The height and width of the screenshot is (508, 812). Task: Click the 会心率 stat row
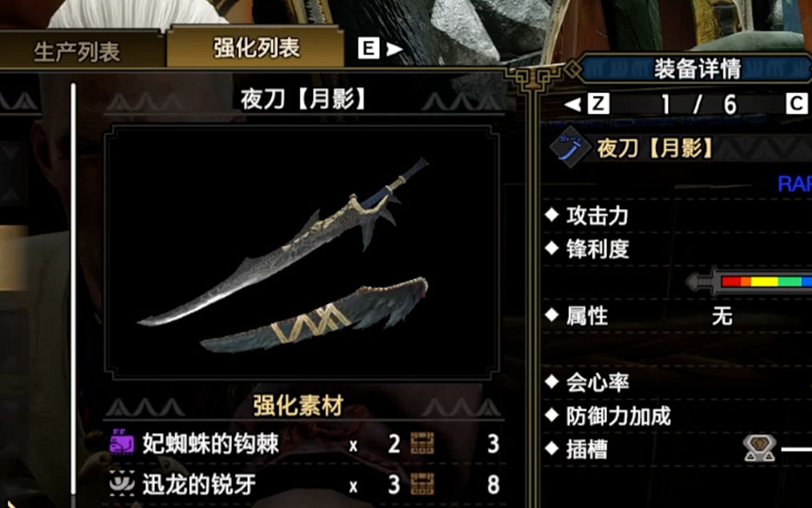tap(678, 382)
